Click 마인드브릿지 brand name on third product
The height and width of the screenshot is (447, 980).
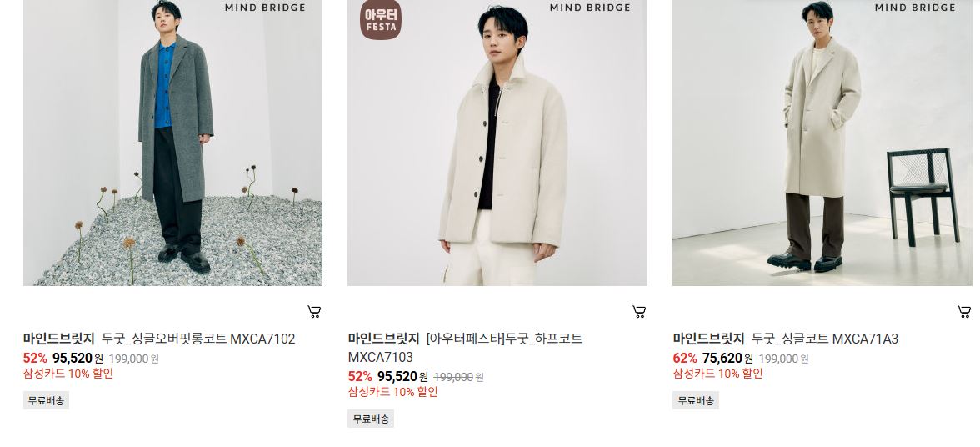click(x=708, y=339)
